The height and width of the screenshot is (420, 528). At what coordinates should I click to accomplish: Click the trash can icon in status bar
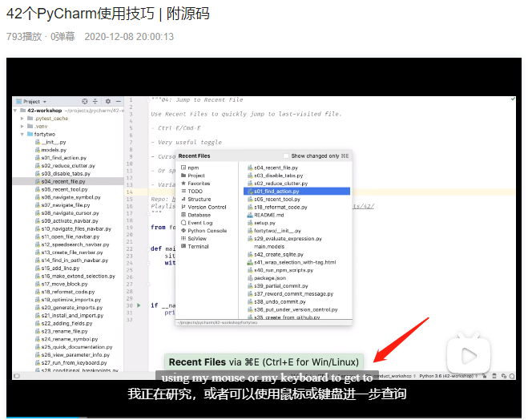494,376
